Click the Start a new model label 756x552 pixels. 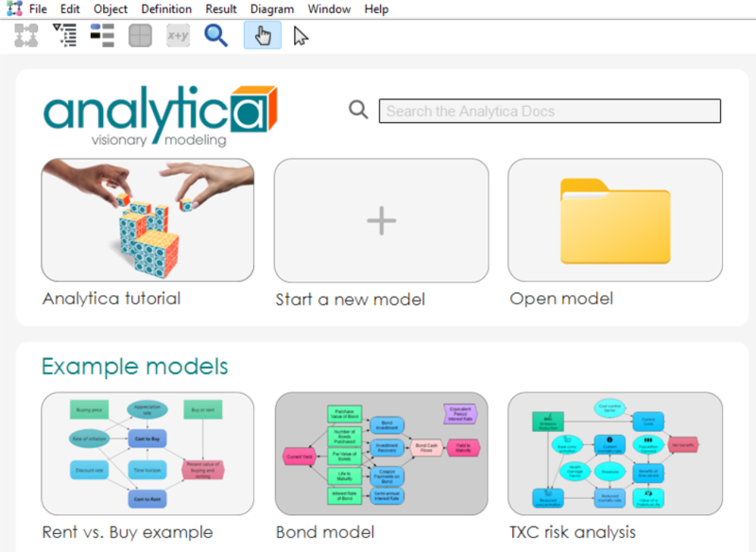pos(351,300)
